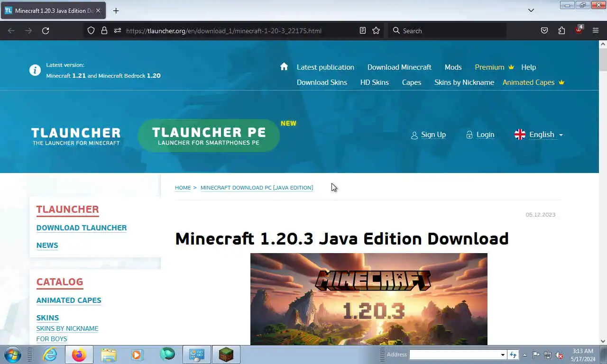
Task: Click the page vertical scrollbar thumb
Action: tap(603, 60)
